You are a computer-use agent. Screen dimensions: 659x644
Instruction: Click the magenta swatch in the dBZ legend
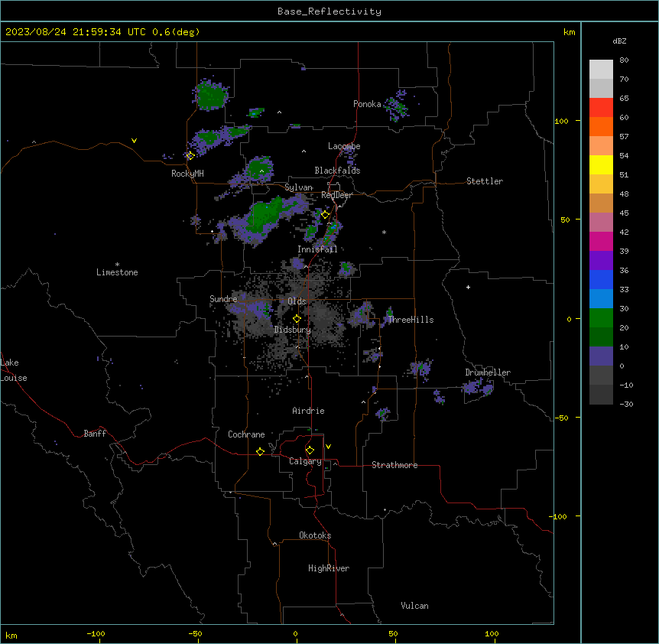coord(601,241)
